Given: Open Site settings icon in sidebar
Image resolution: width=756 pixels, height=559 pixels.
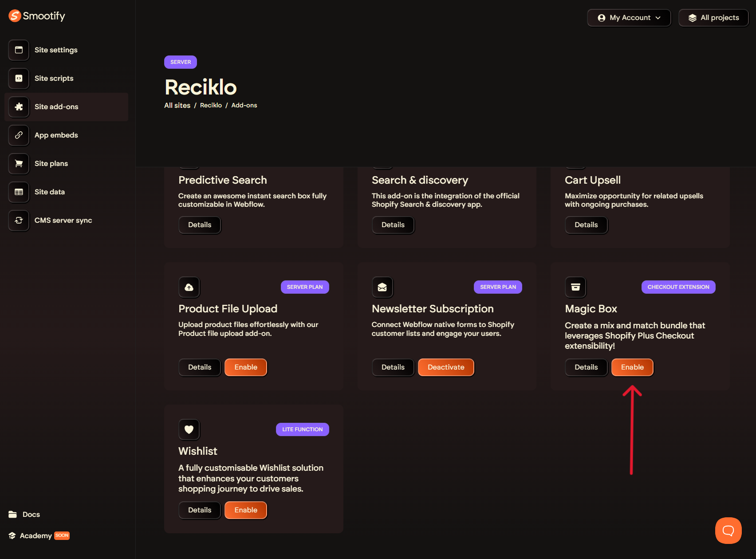Looking at the screenshot, I should coord(19,50).
